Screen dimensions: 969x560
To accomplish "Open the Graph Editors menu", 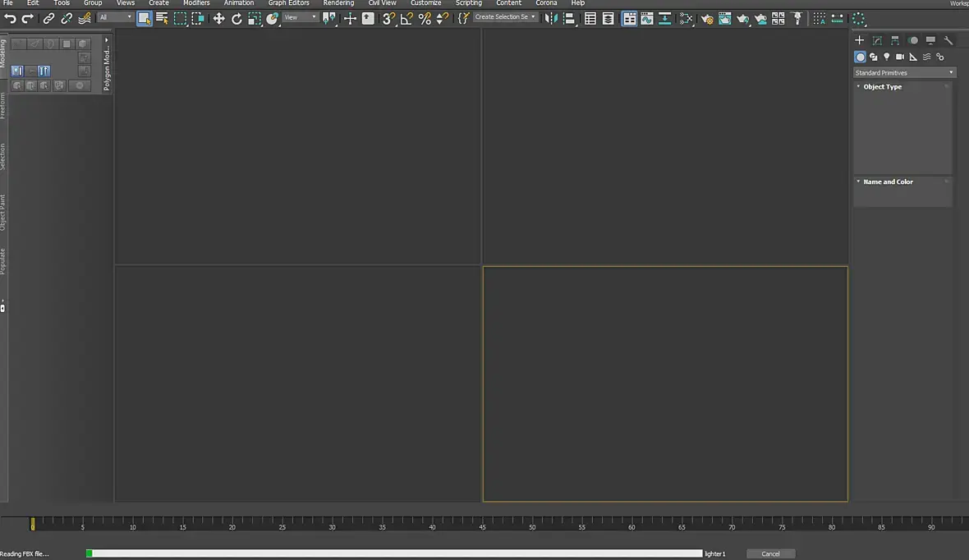I will (288, 3).
